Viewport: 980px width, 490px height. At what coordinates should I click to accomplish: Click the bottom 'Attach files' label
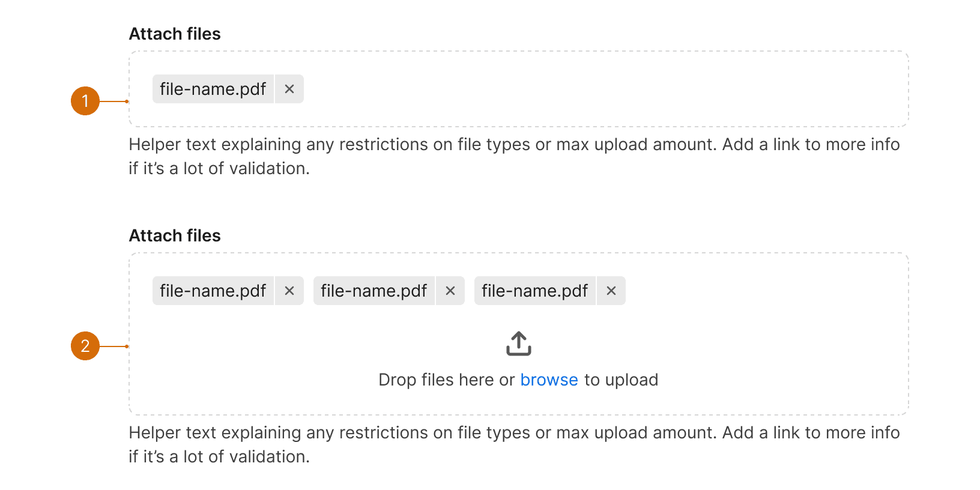175,235
